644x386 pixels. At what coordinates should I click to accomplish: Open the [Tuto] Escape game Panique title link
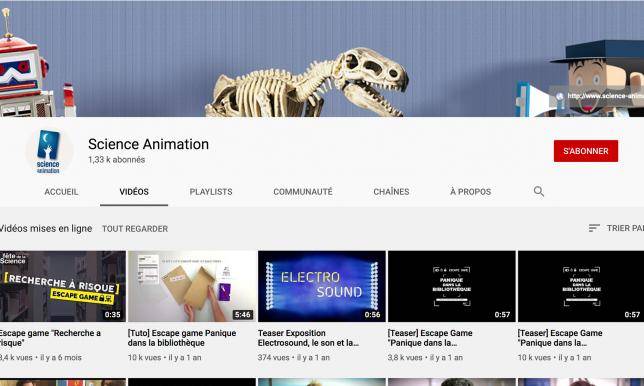[x=182, y=338]
